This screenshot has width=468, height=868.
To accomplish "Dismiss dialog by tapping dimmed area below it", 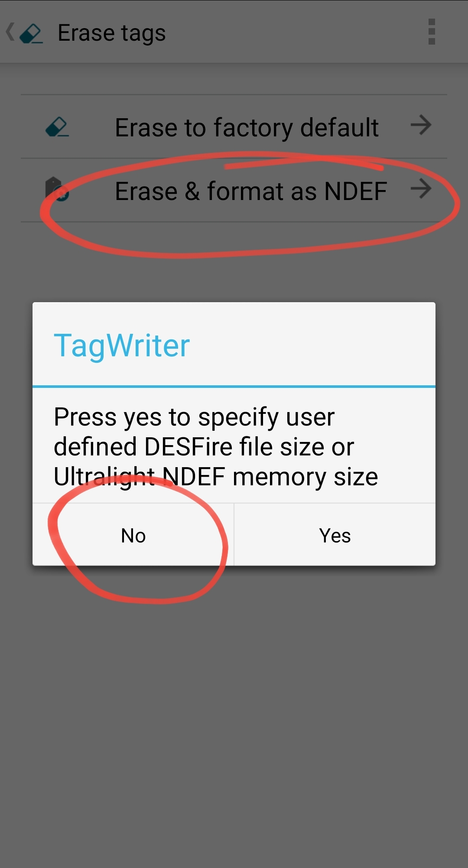I will pyautogui.click(x=234, y=714).
